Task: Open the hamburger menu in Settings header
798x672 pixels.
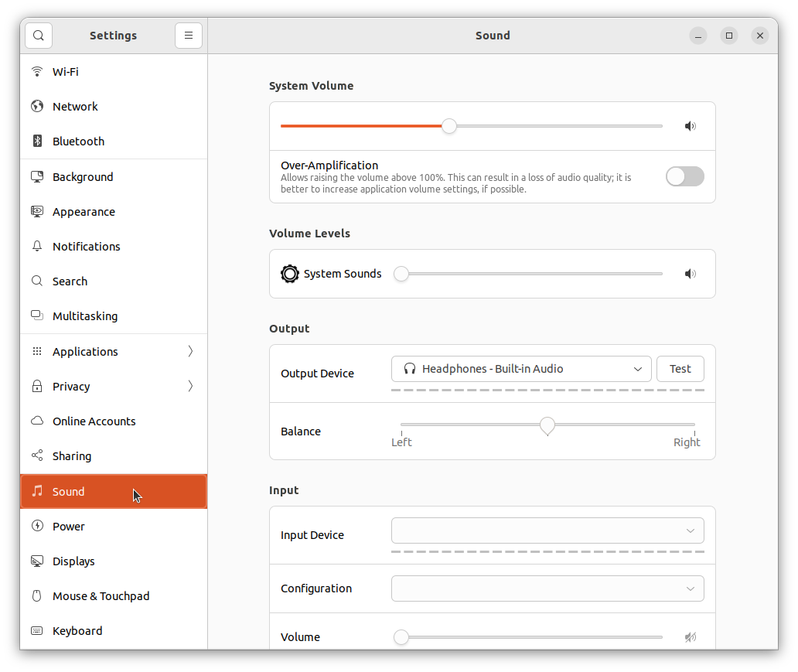Action: [189, 36]
